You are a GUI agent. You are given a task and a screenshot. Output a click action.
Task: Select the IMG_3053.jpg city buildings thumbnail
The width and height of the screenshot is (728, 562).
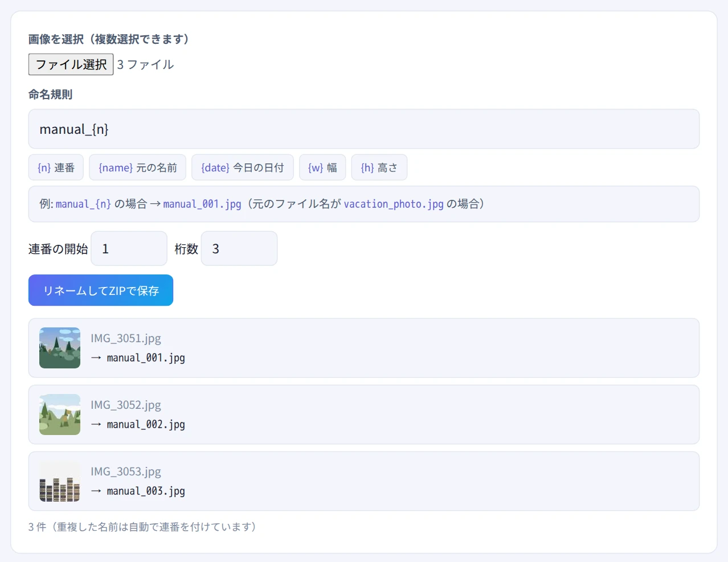pos(60,481)
